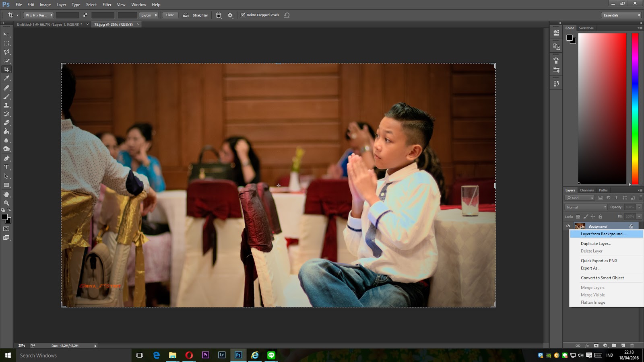This screenshot has width=644, height=362.
Task: Reset the crop box with undo arrow
Action: pyautogui.click(x=287, y=15)
